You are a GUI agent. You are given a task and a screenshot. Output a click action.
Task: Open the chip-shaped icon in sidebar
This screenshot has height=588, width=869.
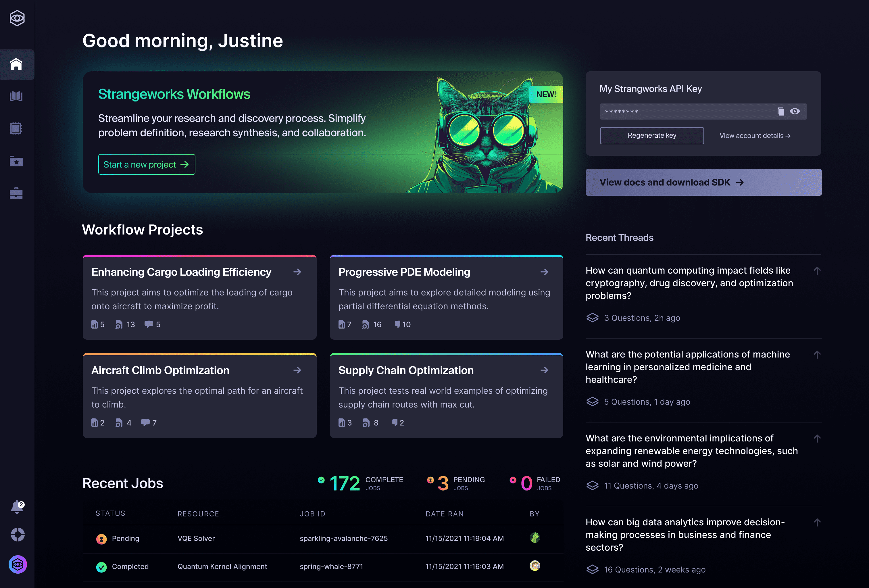tap(16, 128)
